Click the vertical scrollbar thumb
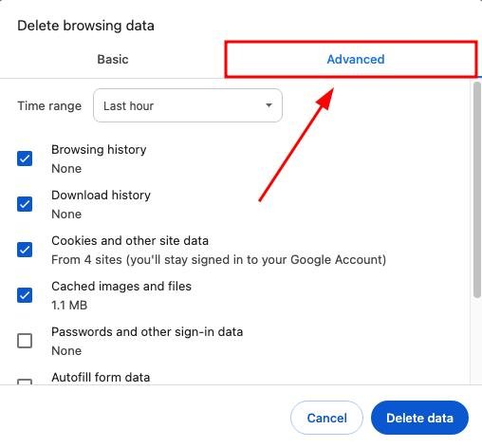The width and height of the screenshot is (482, 448). point(477,190)
